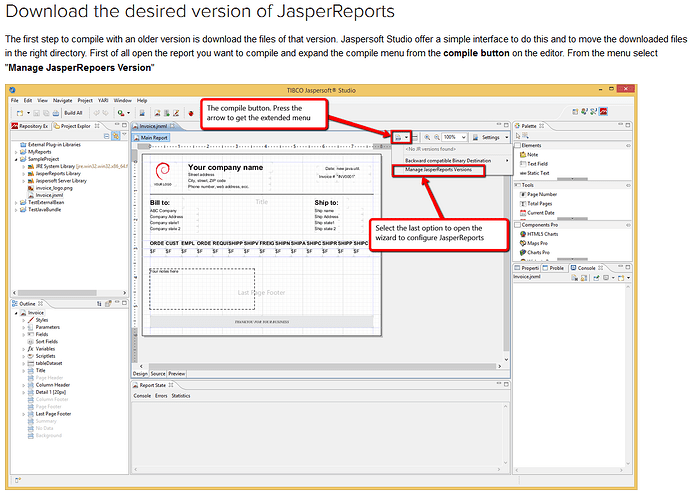This screenshot has height=497, width=690.
Task: Open the Navigate menu
Action: [x=62, y=100]
